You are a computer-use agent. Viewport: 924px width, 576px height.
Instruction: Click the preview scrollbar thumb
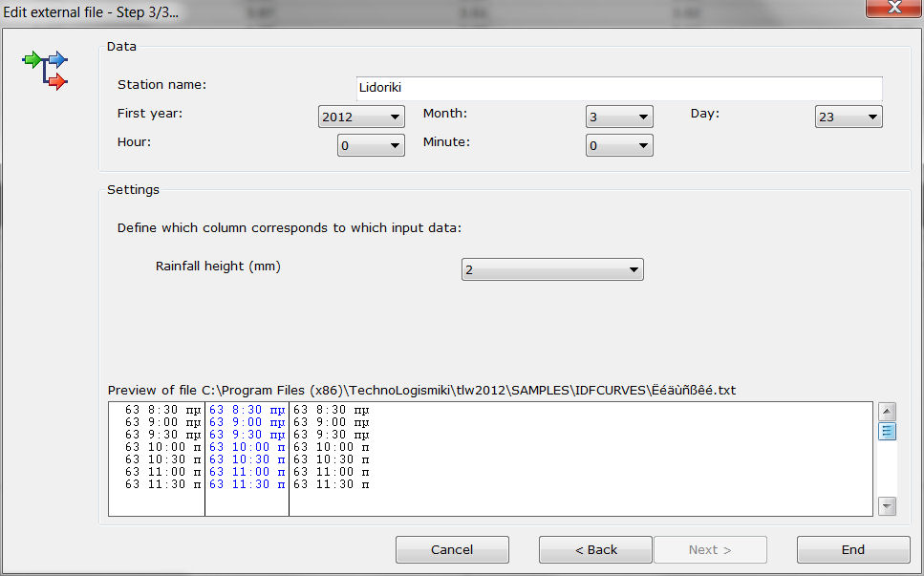click(887, 432)
